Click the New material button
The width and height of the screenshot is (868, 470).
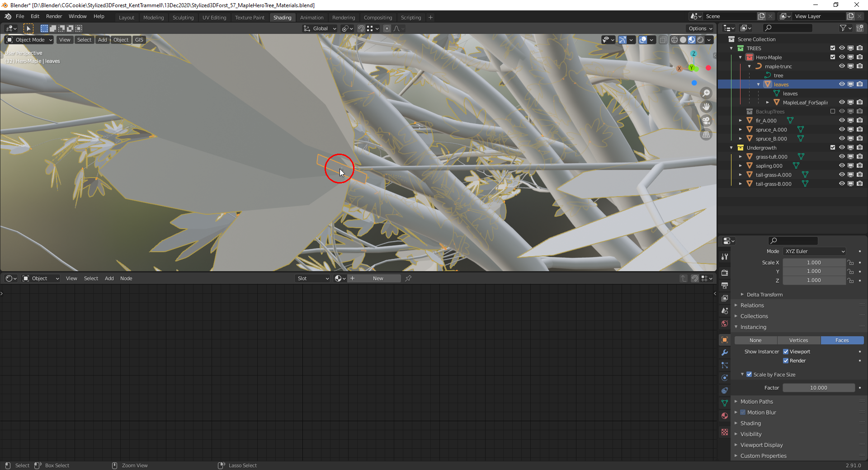378,278
